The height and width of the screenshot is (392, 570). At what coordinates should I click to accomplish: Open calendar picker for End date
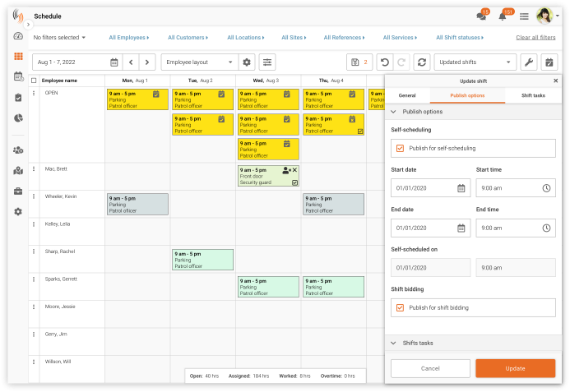pos(461,228)
